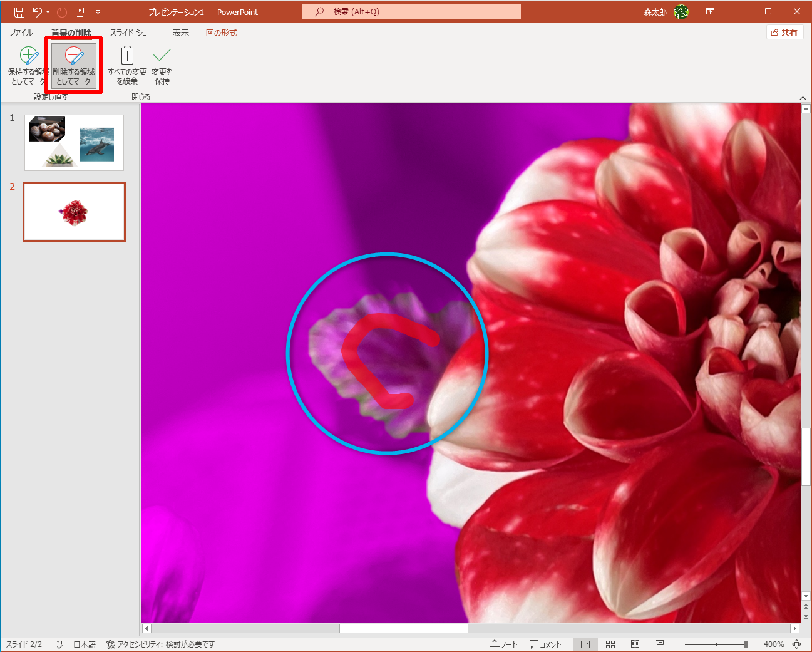The height and width of the screenshot is (652, 812).
Task: Click the vertical scrollbar down arrow
Action: [806, 596]
